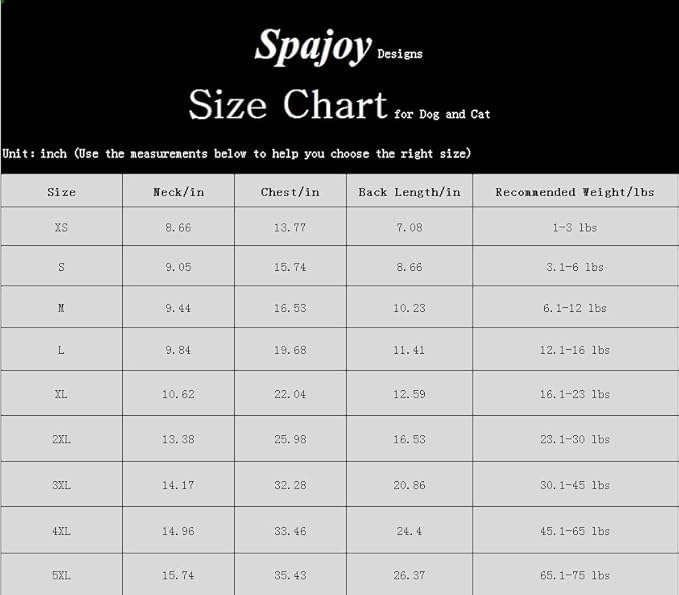Click the 22.04 chest value for XL
Image resolution: width=679 pixels, height=595 pixels.
pos(290,394)
